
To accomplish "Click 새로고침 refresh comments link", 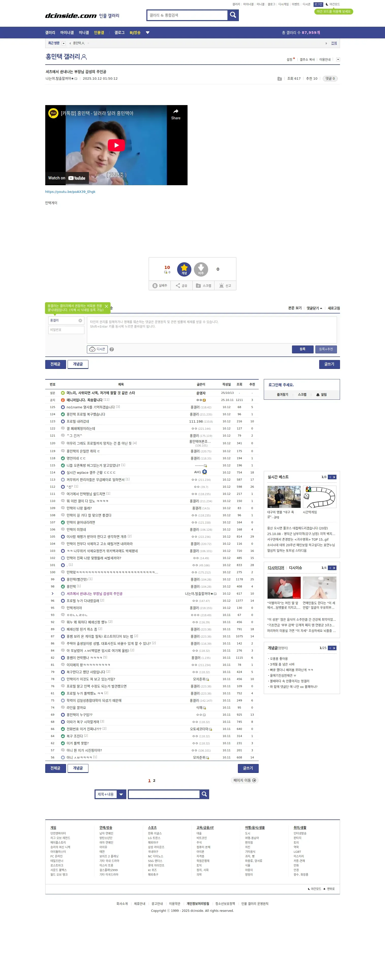I will click(334, 308).
